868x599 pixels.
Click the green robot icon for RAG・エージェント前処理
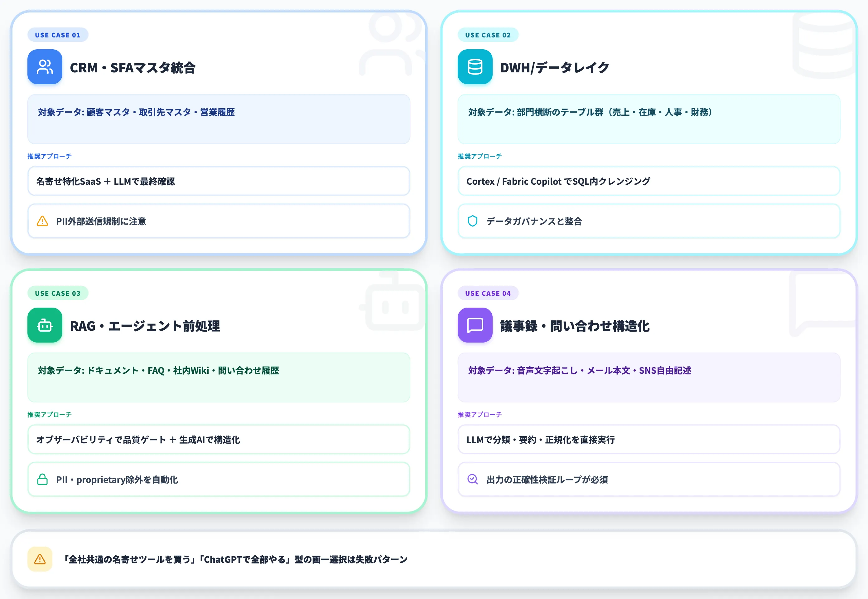point(45,325)
